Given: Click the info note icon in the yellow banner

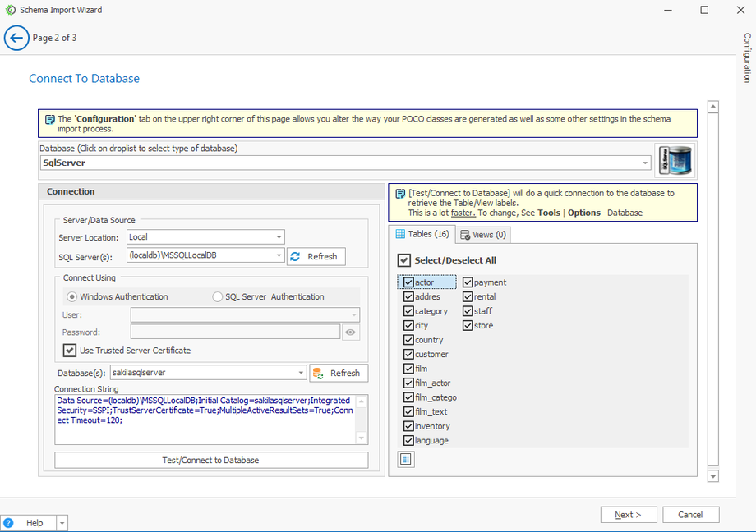Looking at the screenshot, I should (49, 119).
